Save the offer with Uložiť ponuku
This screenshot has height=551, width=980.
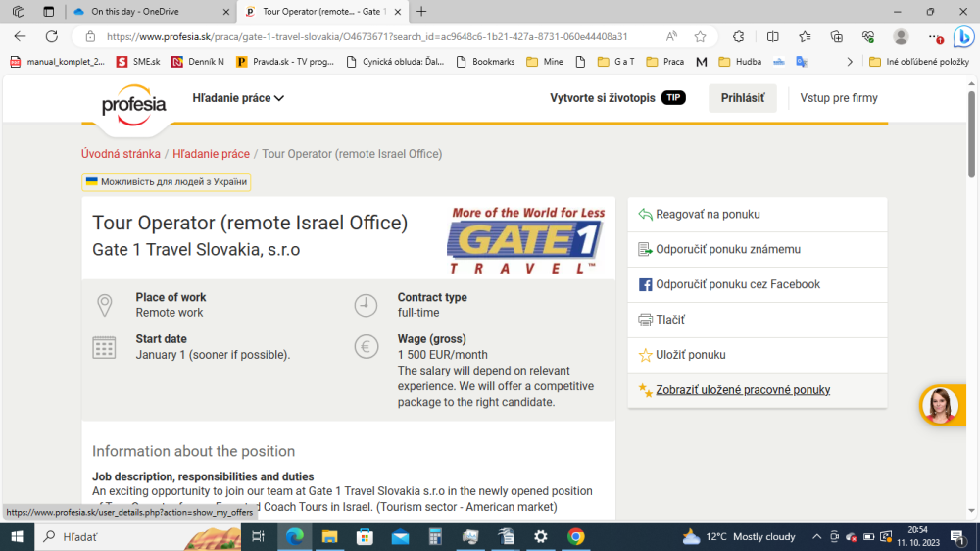[x=758, y=355]
